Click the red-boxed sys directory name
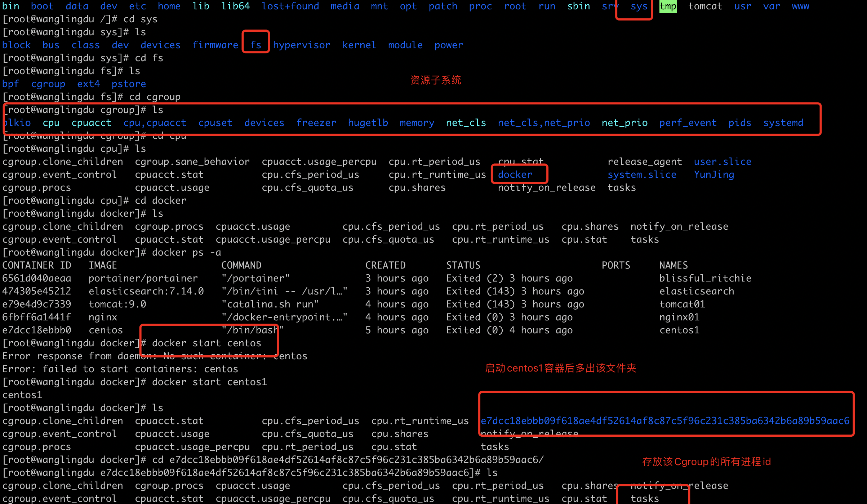 coord(639,6)
